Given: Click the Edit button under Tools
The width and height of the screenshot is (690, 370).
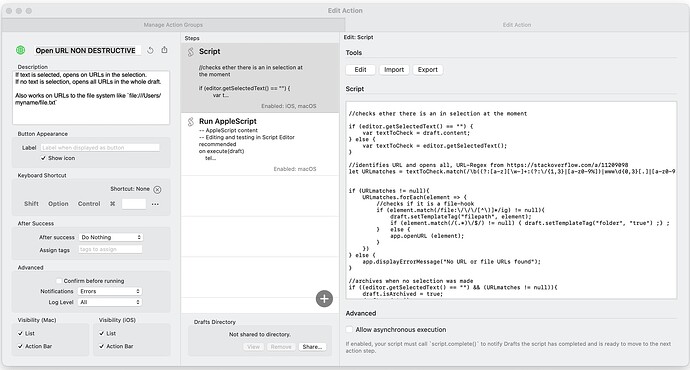Looking at the screenshot, I should click(x=360, y=70).
